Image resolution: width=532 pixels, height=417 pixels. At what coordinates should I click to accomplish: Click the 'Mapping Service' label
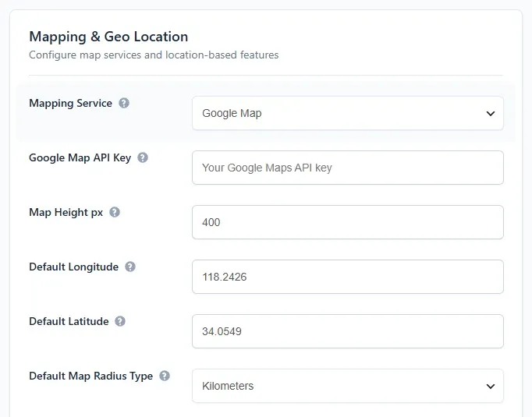coord(70,103)
